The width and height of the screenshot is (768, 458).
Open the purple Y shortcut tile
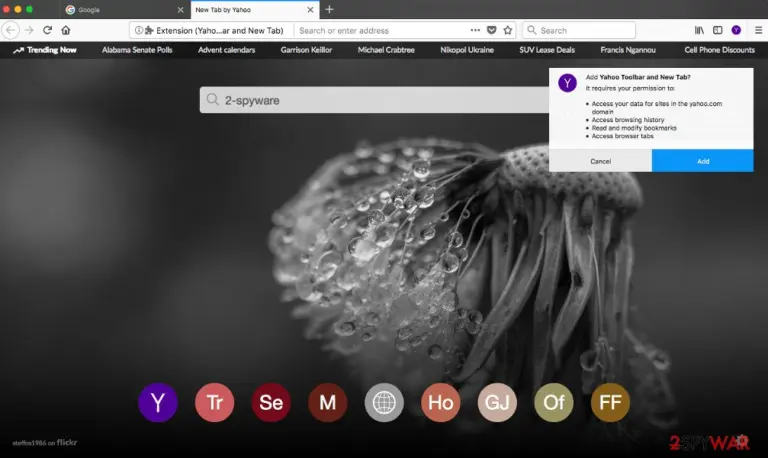pyautogui.click(x=158, y=403)
